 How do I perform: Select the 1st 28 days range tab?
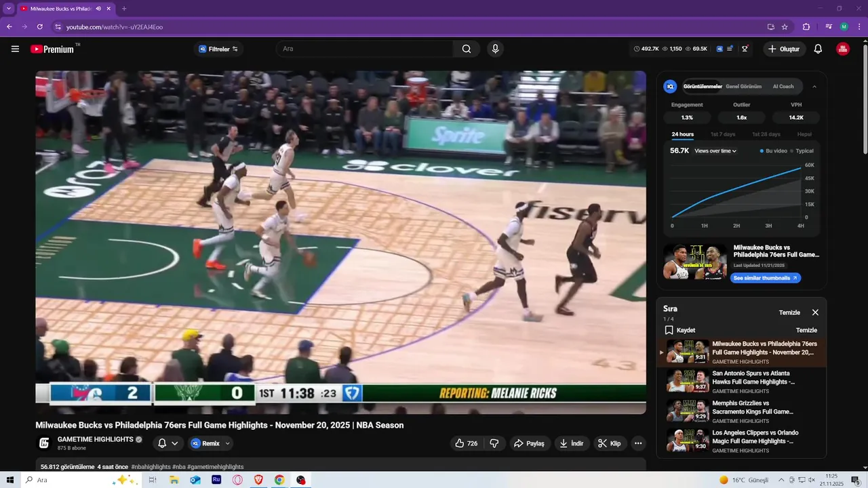[766, 134]
